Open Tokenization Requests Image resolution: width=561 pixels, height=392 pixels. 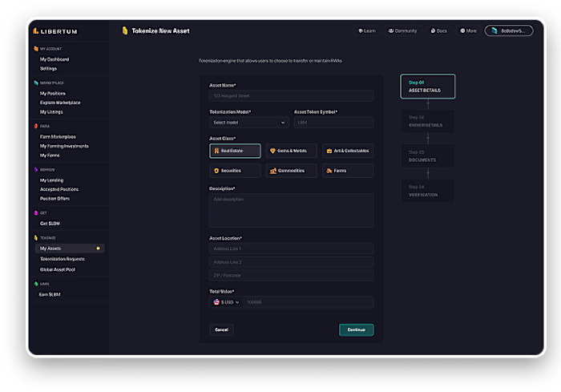[x=63, y=259]
